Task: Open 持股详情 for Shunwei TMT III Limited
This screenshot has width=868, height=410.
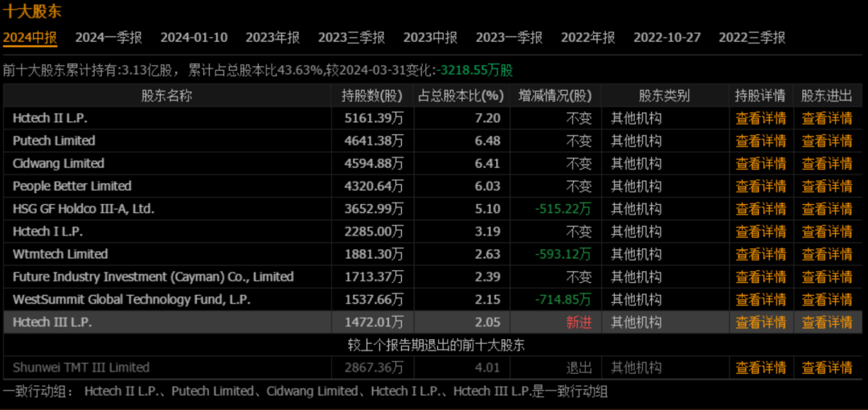Action: tap(760, 367)
